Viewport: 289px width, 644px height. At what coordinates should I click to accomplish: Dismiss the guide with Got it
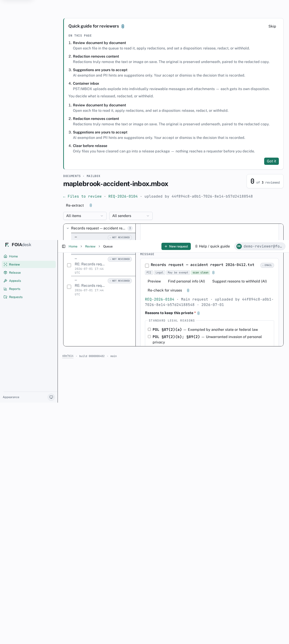271,161
